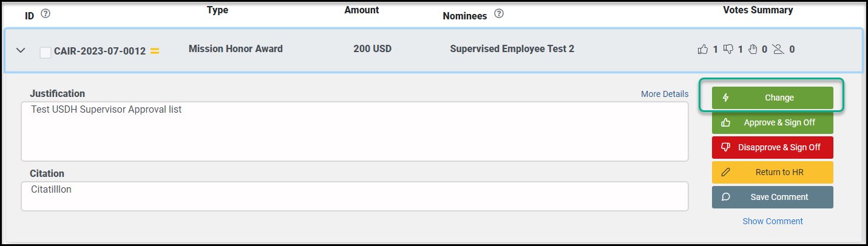Collapse the CAIR-2023-07-0012 row chevron
This screenshot has height=246, width=868.
pyautogui.click(x=21, y=50)
